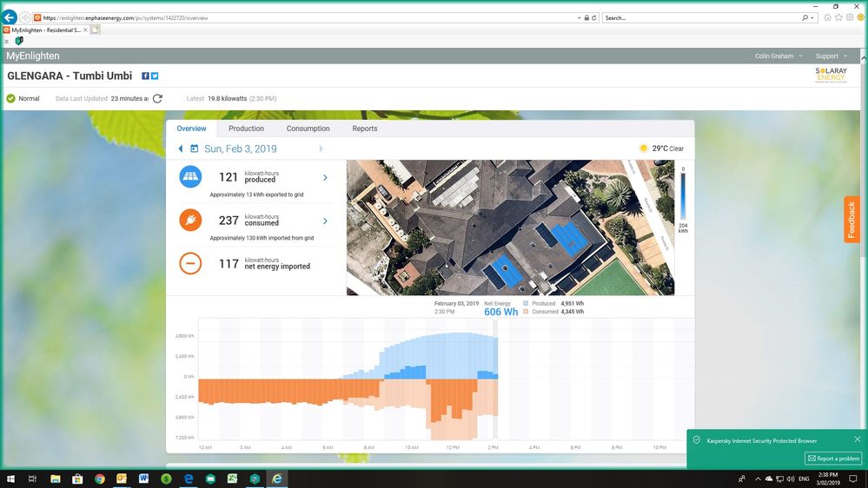Screen dimensions: 868x488
Task: Click the orange plug consumed icon
Action: 190,220
